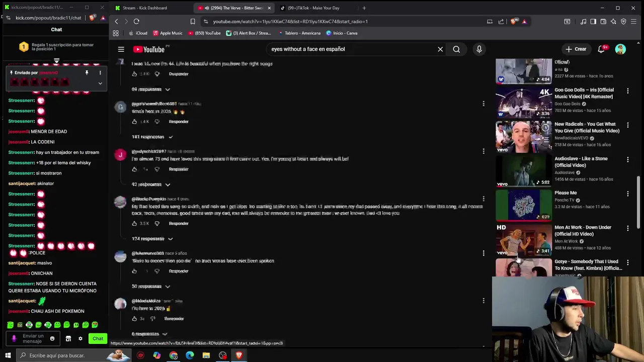Run search with the magnifier button
The height and width of the screenshot is (362, 644).
pos(456,49)
